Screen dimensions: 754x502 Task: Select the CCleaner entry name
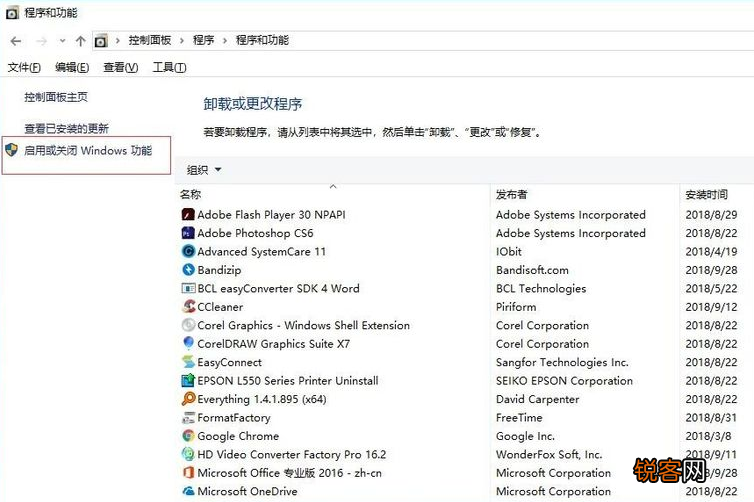(x=220, y=307)
